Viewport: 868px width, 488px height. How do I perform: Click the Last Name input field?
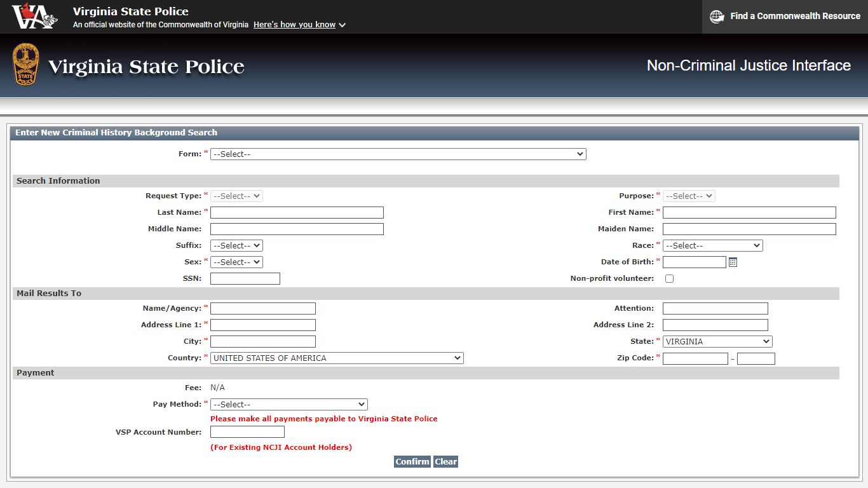297,212
